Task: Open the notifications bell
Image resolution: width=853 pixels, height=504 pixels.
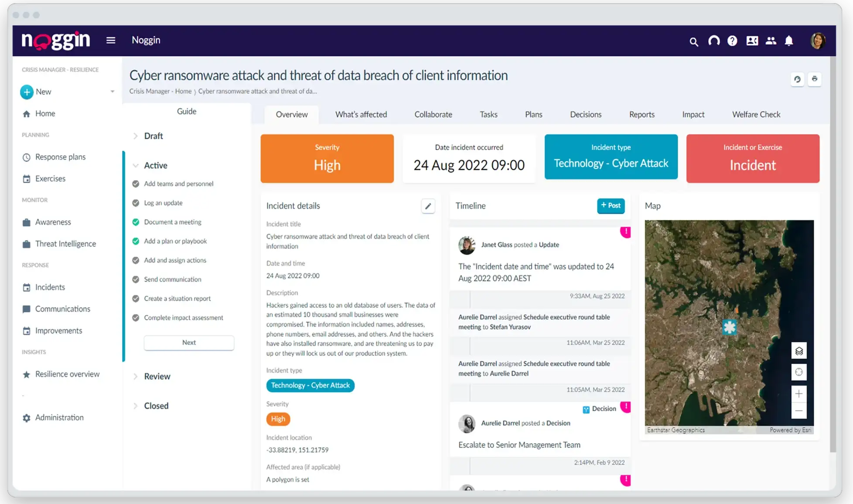Action: click(x=789, y=41)
